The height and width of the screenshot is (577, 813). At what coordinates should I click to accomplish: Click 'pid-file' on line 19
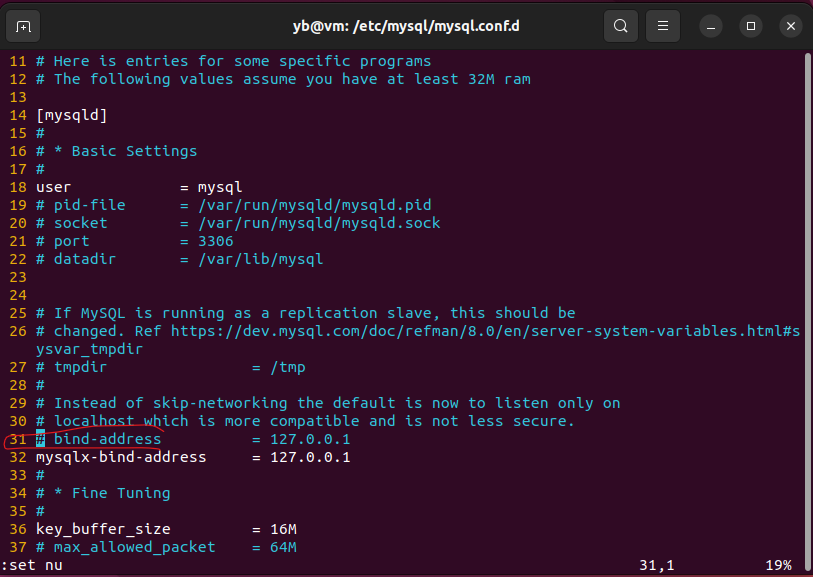[89, 205]
